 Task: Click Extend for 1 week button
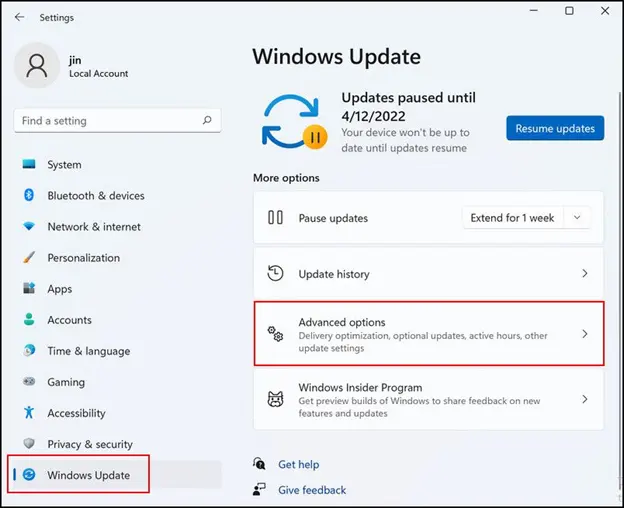click(x=513, y=218)
